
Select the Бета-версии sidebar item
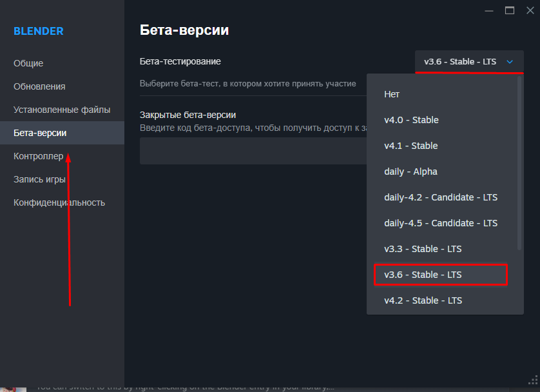(40, 133)
